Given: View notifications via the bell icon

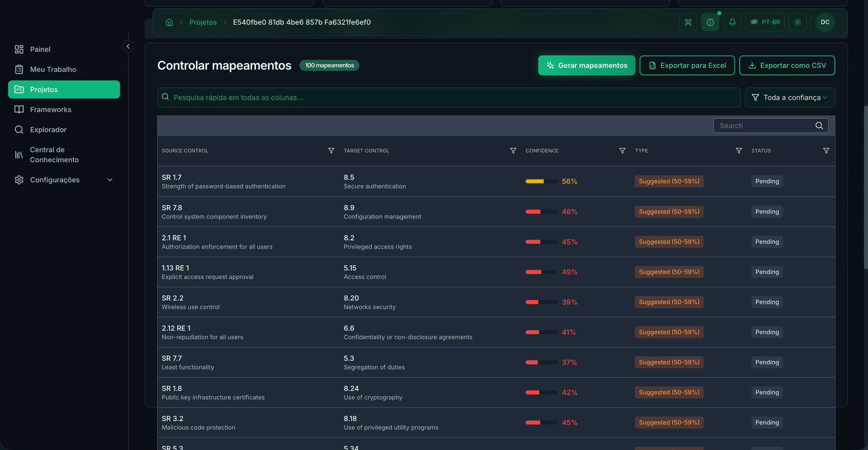Looking at the screenshot, I should tap(732, 22).
